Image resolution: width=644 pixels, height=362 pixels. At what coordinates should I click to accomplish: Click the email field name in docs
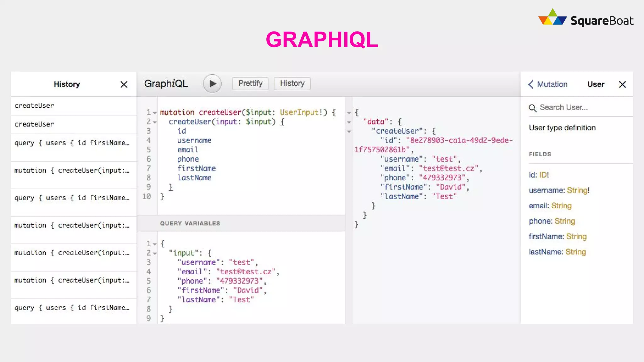[538, 206]
